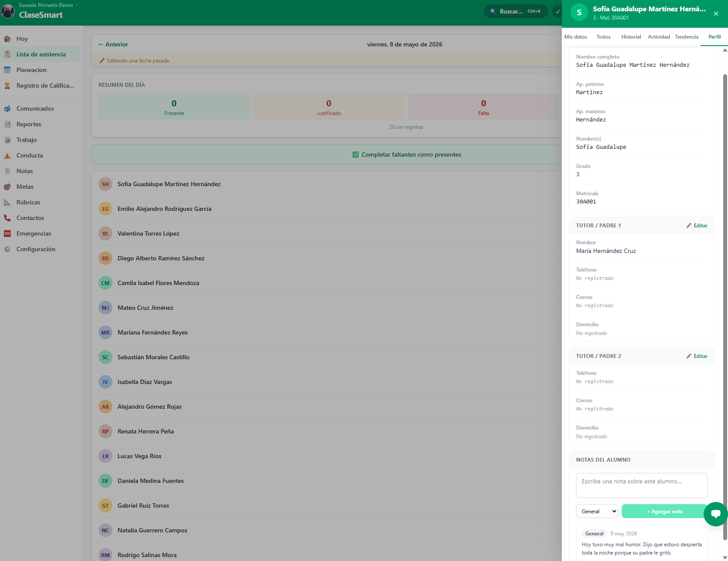Click the Falta summary card
The width and height of the screenshot is (728, 561).
coord(483,107)
